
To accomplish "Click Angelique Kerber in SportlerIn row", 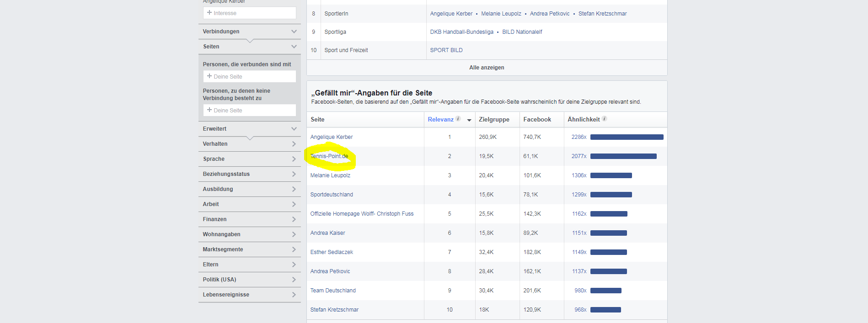I will 451,14.
